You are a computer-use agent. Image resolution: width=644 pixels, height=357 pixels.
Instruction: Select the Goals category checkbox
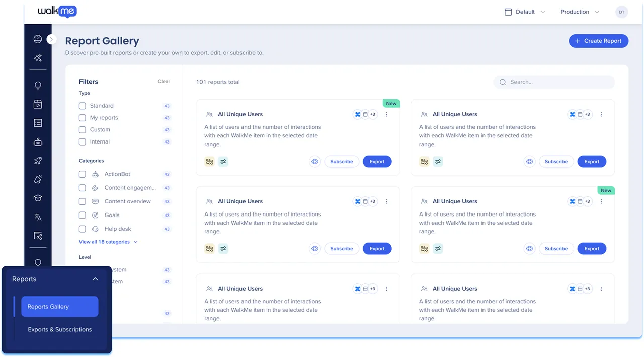[83, 215]
